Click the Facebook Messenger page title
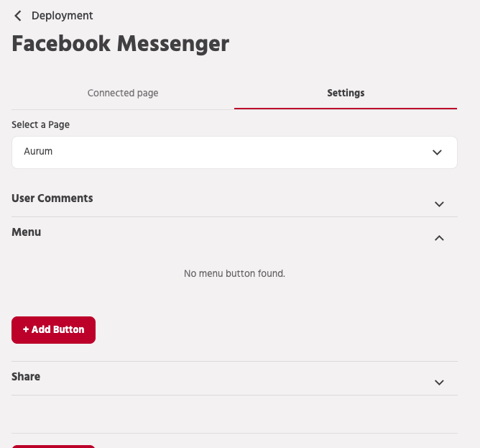This screenshot has width=480, height=448. point(121,44)
